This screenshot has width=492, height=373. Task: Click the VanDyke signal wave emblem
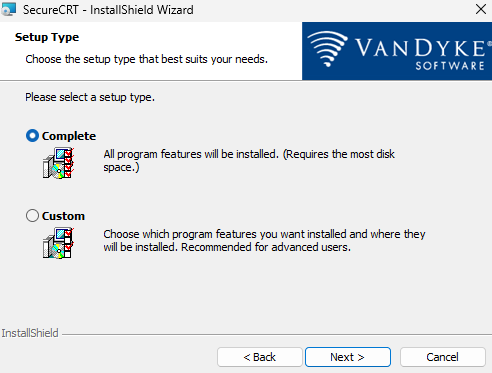[x=327, y=48]
